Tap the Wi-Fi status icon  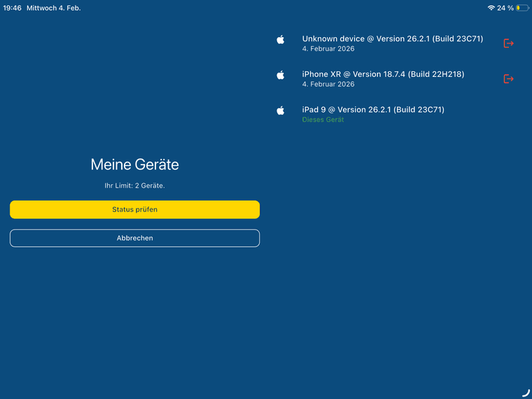(491, 8)
